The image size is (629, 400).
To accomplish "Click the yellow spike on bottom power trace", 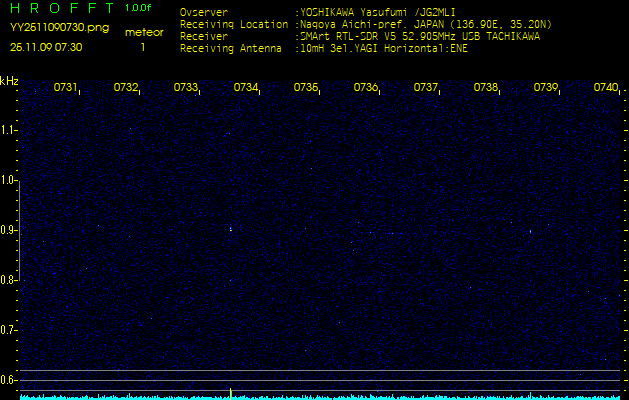I will click(x=231, y=392).
